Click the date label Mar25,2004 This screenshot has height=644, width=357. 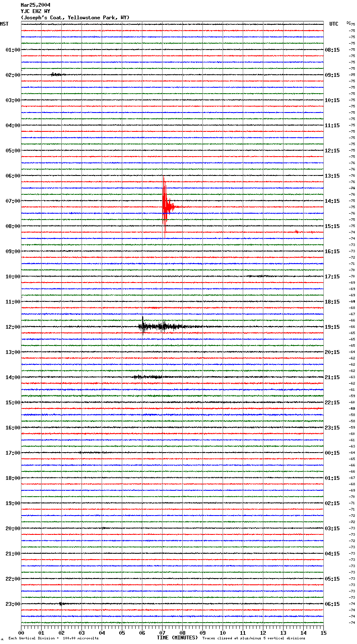[36, 5]
